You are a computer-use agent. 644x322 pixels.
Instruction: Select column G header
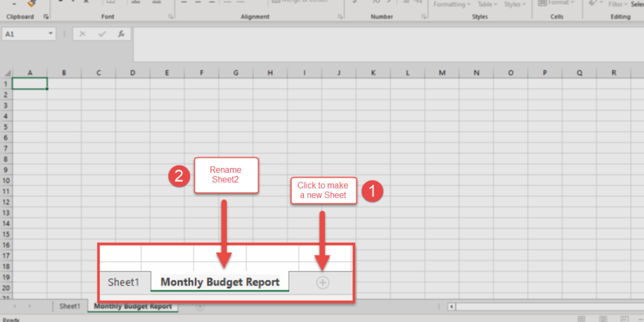(x=236, y=73)
